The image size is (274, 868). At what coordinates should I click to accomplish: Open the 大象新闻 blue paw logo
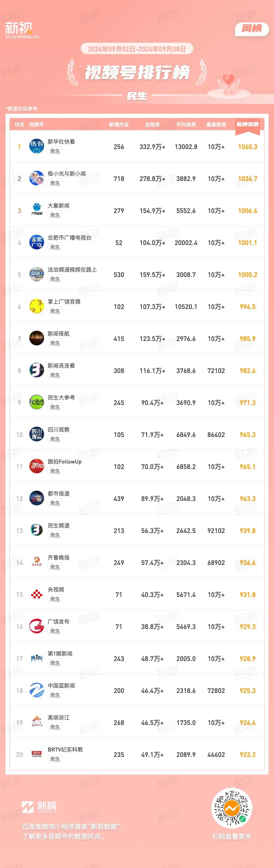click(x=36, y=210)
